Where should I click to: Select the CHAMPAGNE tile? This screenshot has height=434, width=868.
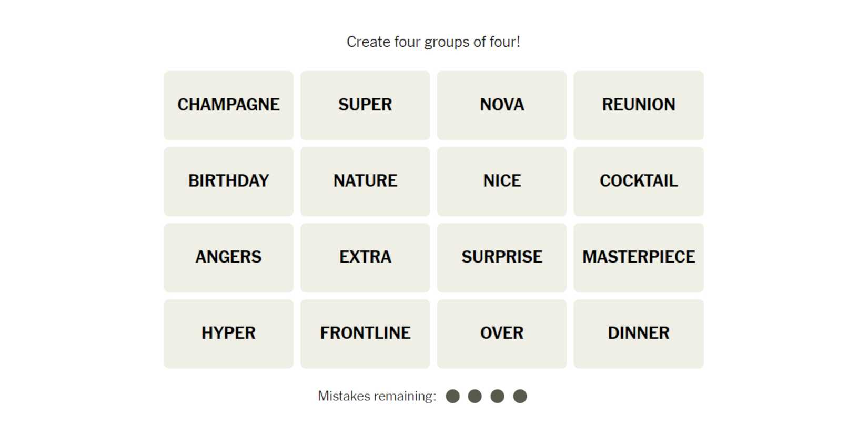[x=228, y=105]
